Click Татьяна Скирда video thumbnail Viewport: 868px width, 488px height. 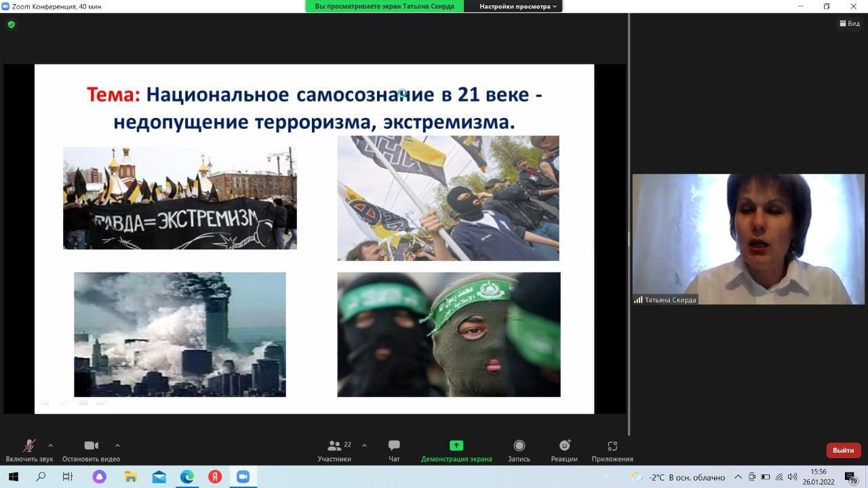point(748,239)
